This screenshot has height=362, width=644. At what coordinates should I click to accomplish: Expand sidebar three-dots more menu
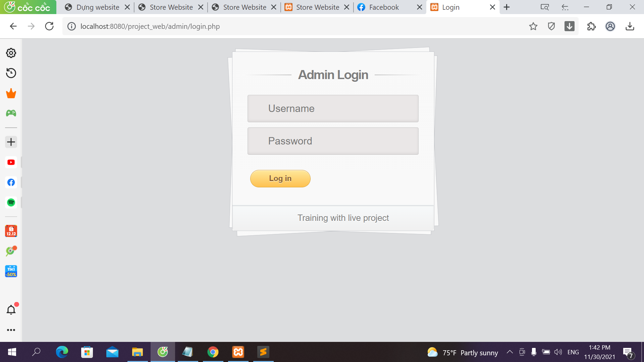click(x=11, y=330)
